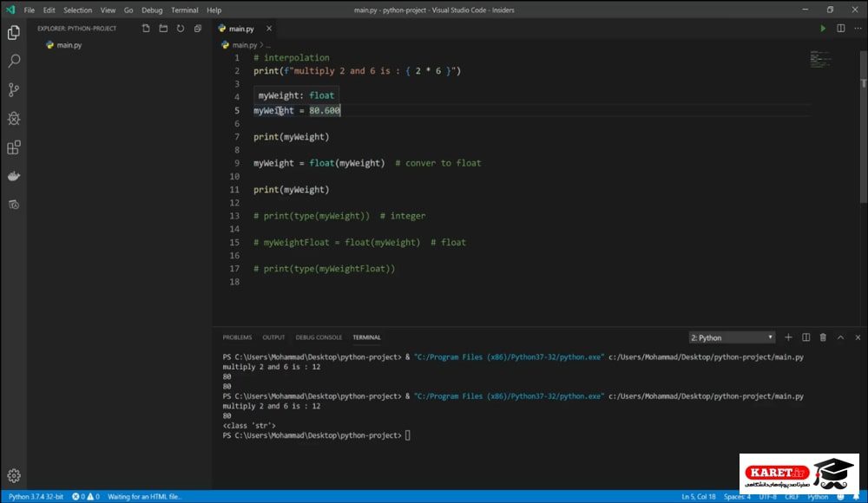Close the terminal panel
This screenshot has height=503, width=868.
858,337
